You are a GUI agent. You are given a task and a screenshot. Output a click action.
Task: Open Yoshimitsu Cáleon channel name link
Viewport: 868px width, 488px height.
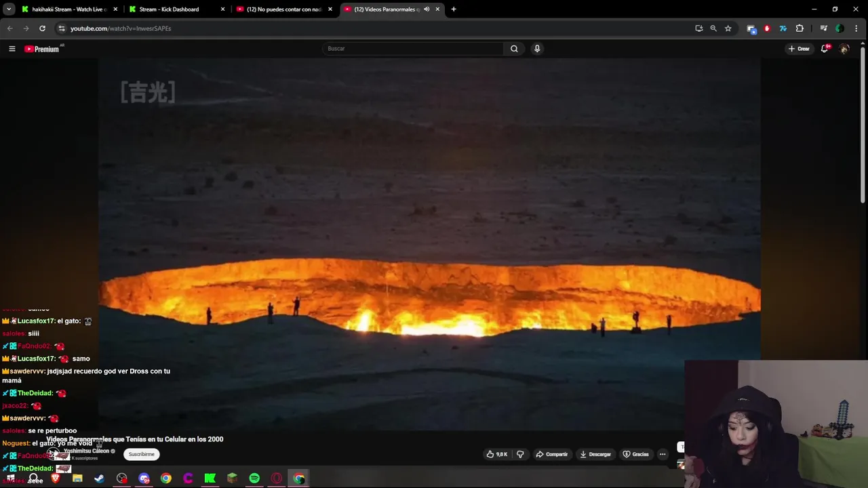click(x=86, y=451)
